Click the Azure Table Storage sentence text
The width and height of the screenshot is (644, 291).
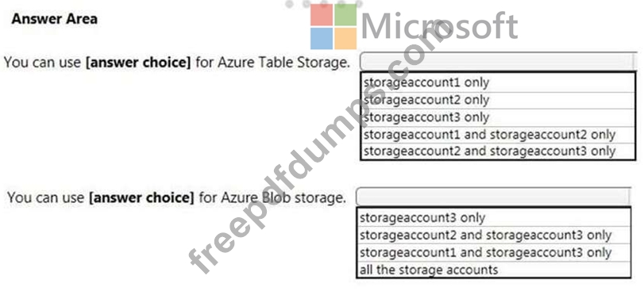pyautogui.click(x=177, y=63)
